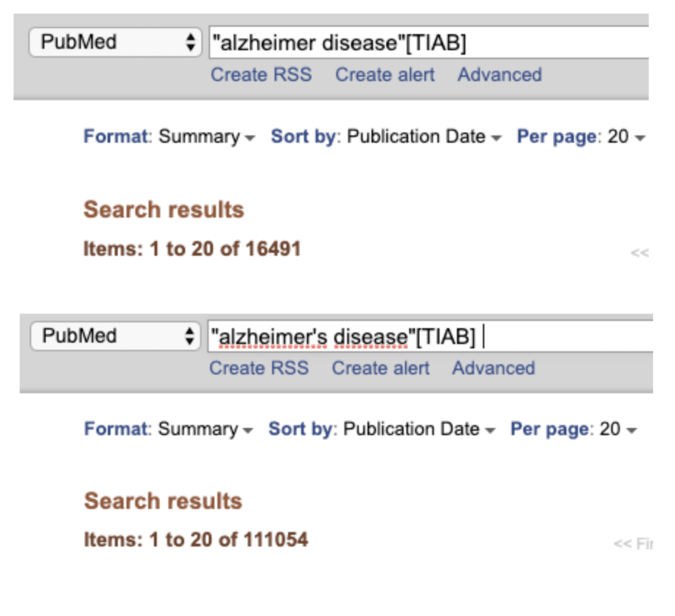
Task: Open the lower Create RSS link
Action: point(258,368)
